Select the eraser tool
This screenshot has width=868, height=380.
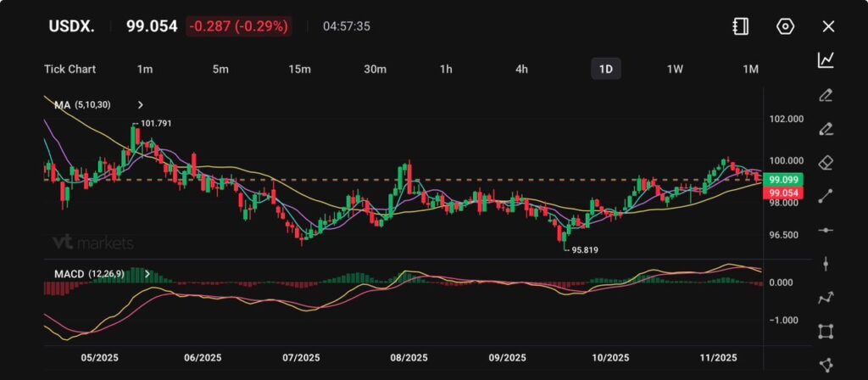[x=826, y=162]
